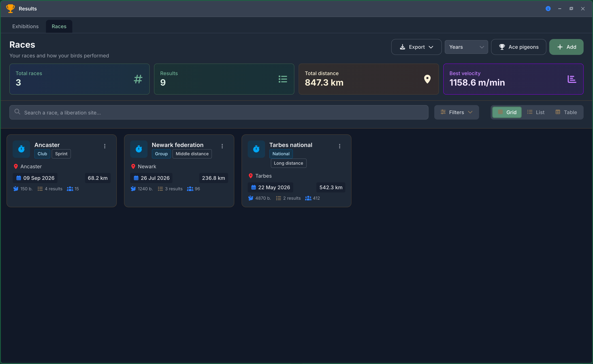Click the red location pin next to Newark
The width and height of the screenshot is (593, 364).
click(x=133, y=166)
